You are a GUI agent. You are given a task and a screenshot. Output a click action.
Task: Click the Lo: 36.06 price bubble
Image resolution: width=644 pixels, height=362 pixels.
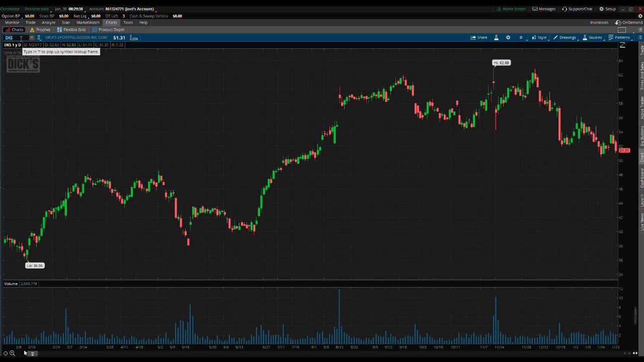(x=35, y=265)
